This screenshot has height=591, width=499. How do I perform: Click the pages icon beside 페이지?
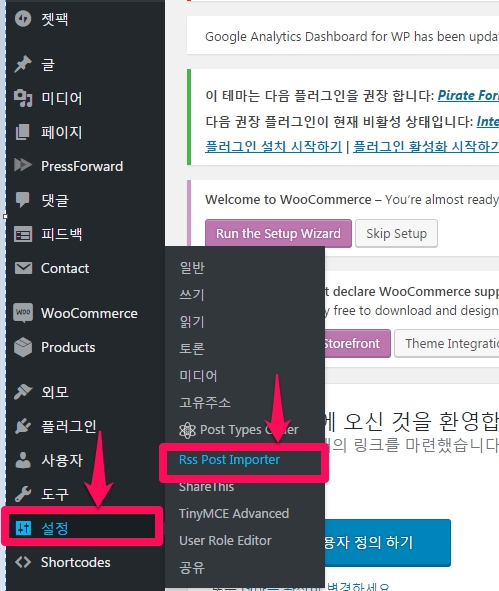23,132
